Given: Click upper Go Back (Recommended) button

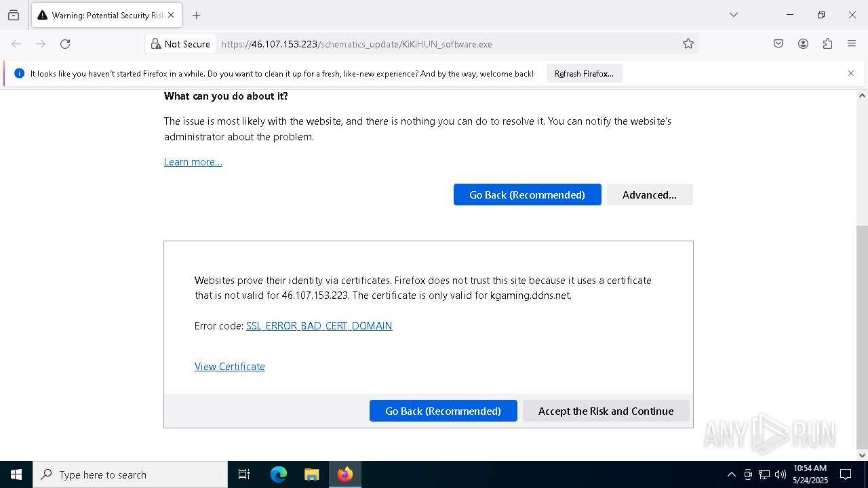Looking at the screenshot, I should pos(527,195).
